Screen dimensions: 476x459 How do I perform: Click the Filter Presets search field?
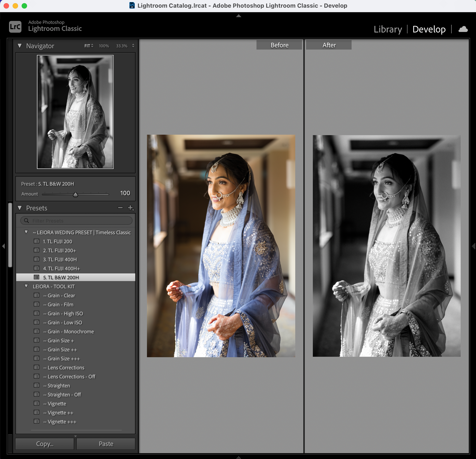click(81, 220)
